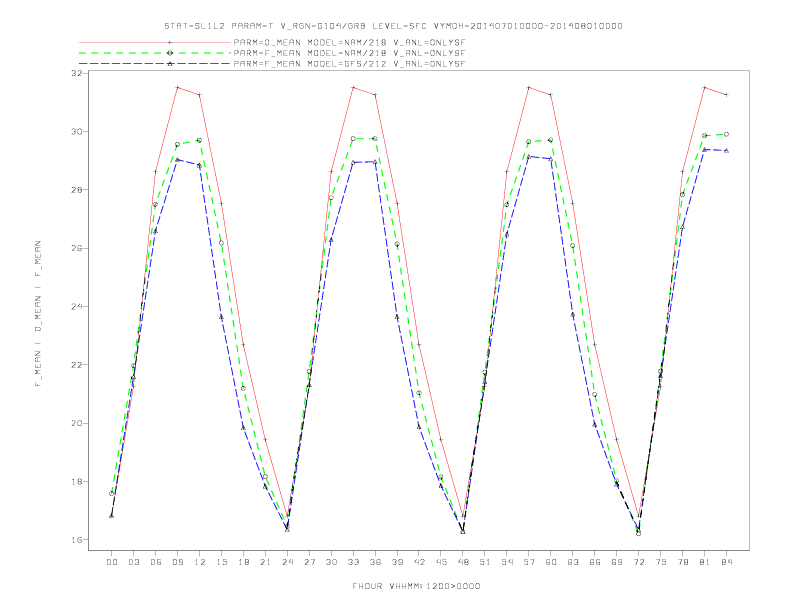Click x-axis forecast hour label 60
The width and height of the screenshot is (792, 612).
pyautogui.click(x=551, y=562)
